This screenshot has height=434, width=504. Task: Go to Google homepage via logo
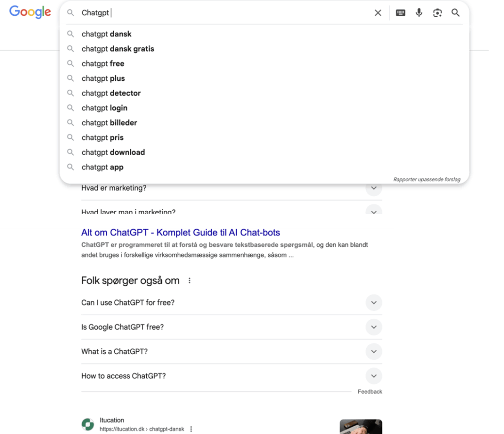point(30,12)
